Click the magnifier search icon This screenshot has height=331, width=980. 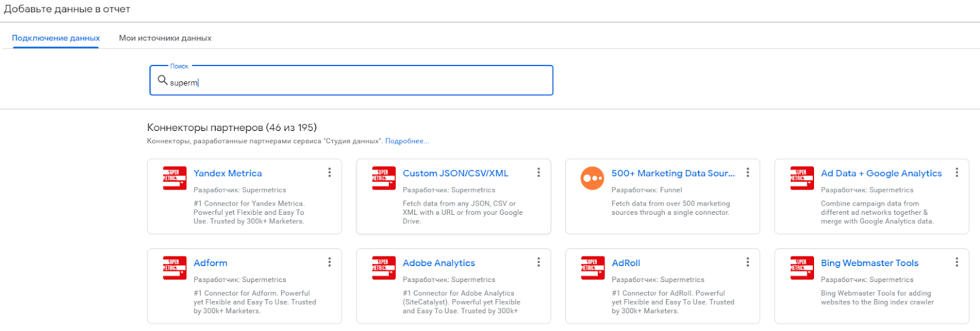tap(162, 80)
